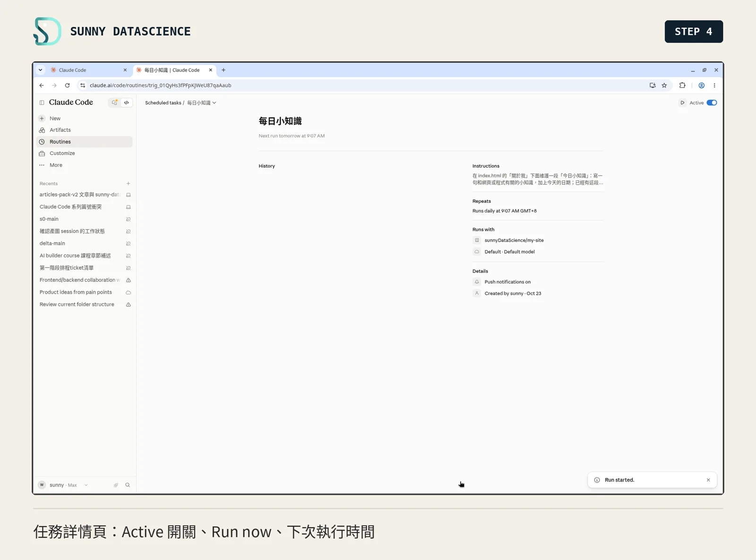The height and width of the screenshot is (560, 756).
Task: Open the 's0-main' session
Action: pos(85,219)
